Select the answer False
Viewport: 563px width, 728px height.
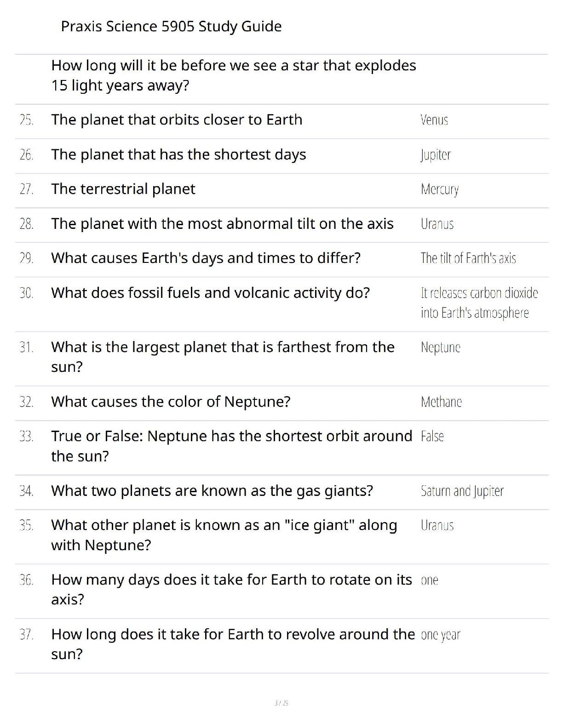[x=432, y=437]
